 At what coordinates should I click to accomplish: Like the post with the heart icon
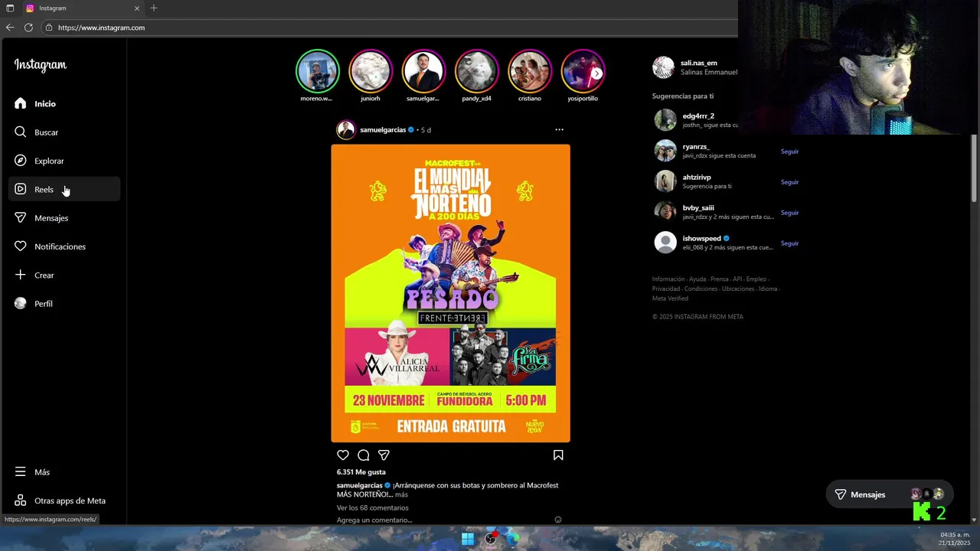pos(343,455)
